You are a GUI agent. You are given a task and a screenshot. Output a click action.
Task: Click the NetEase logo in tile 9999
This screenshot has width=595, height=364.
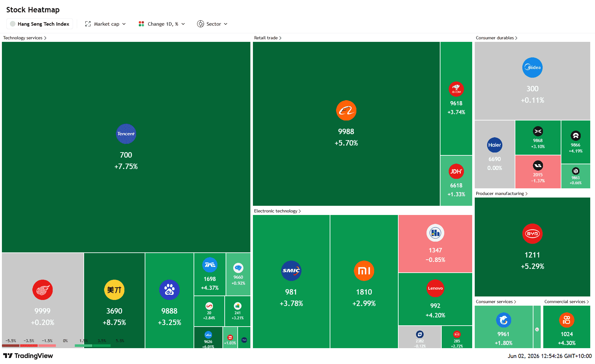[43, 290]
